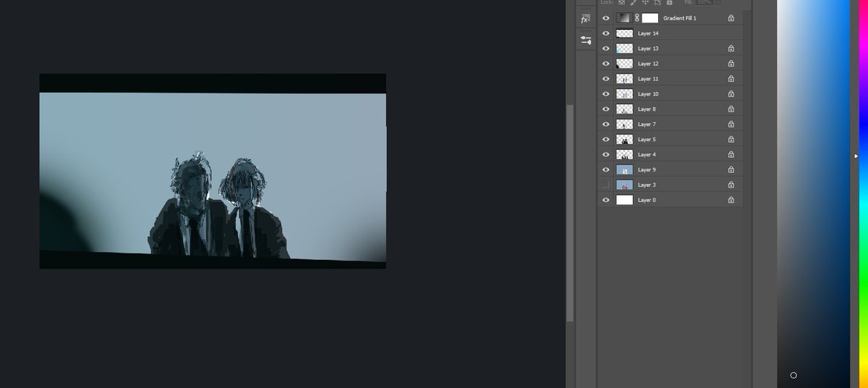Click the lock icon on Layer 12
The width and height of the screenshot is (868, 388).
click(731, 64)
